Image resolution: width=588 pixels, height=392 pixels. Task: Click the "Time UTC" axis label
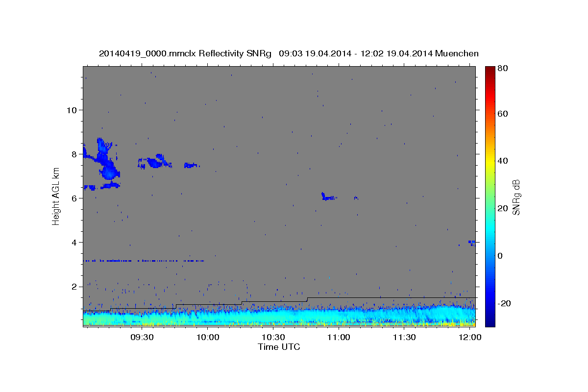point(279,347)
